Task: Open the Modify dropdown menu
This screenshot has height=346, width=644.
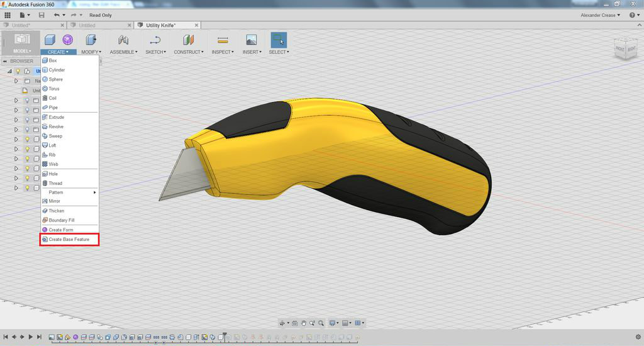Action: 91,52
